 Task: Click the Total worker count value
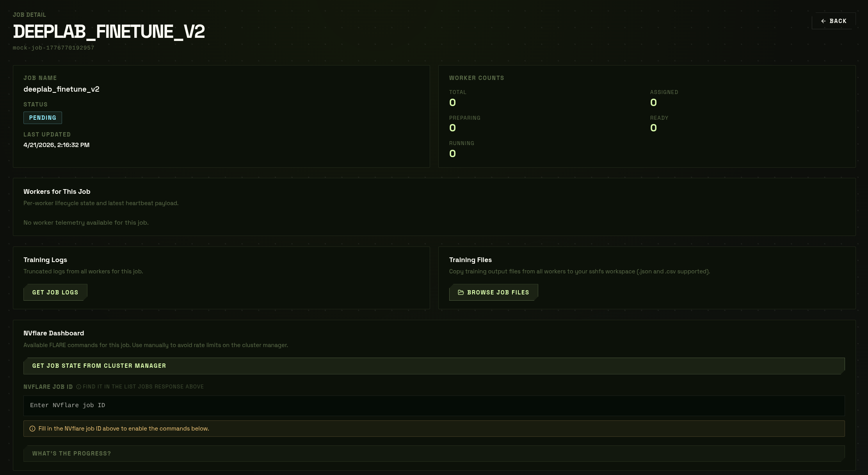[452, 103]
